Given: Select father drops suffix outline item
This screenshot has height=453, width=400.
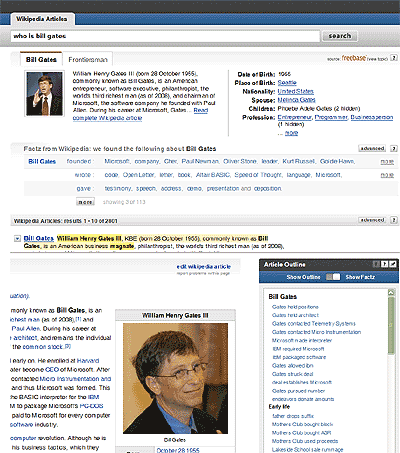Looking at the screenshot, I should [293, 416].
